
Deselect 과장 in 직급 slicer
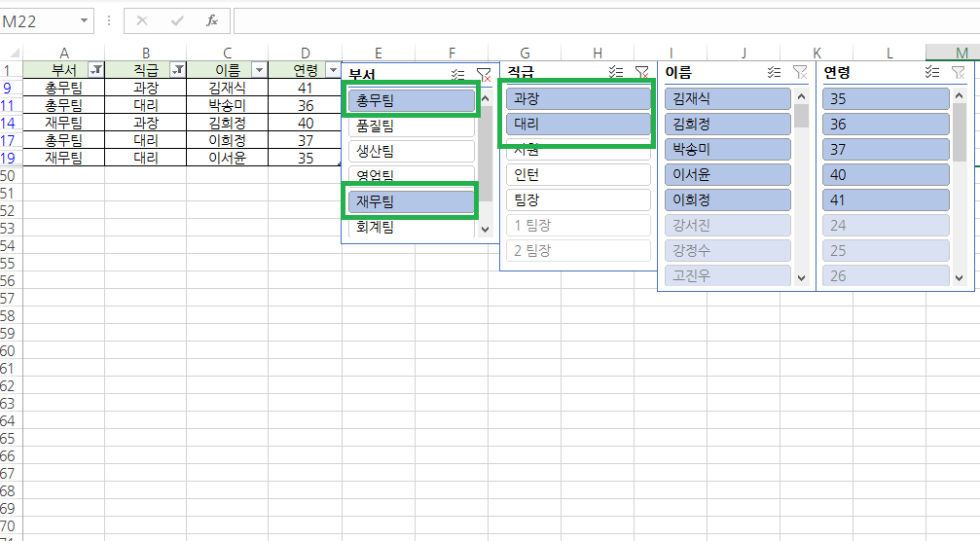578,98
